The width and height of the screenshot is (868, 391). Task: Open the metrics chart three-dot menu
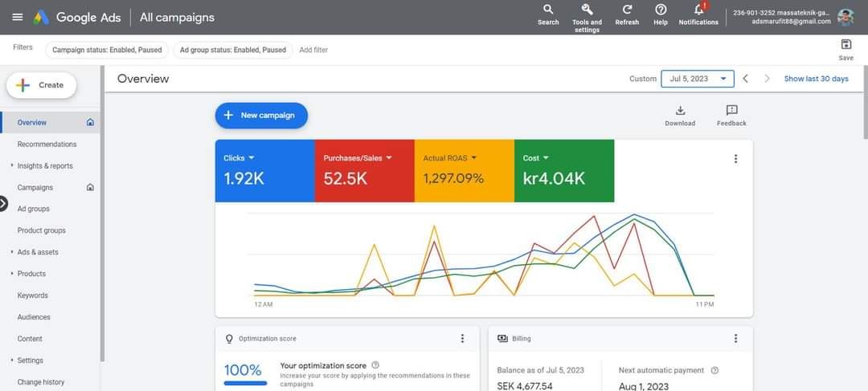coord(735,159)
